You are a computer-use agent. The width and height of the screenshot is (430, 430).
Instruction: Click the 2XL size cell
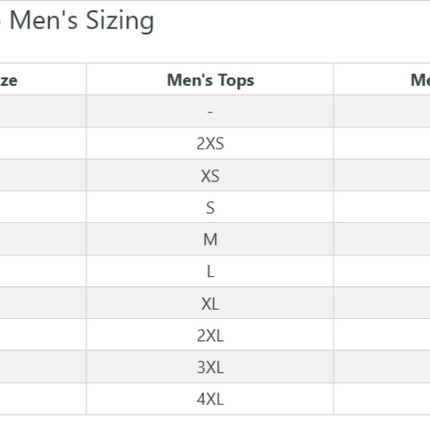[x=210, y=335]
